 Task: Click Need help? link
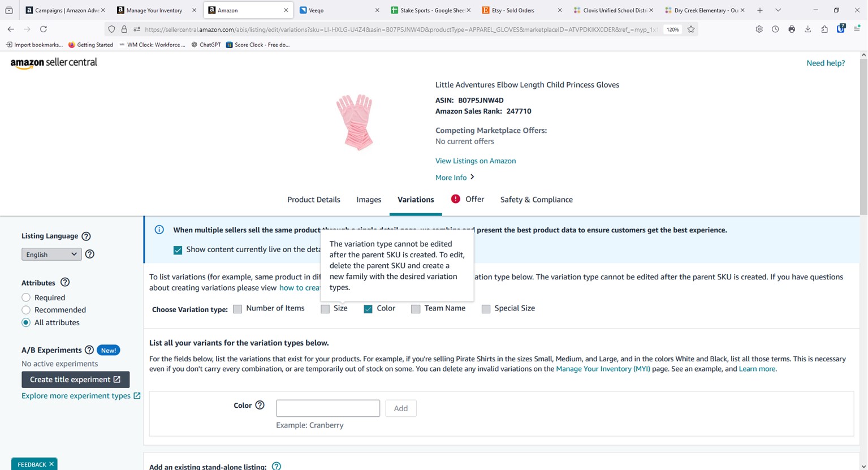826,63
